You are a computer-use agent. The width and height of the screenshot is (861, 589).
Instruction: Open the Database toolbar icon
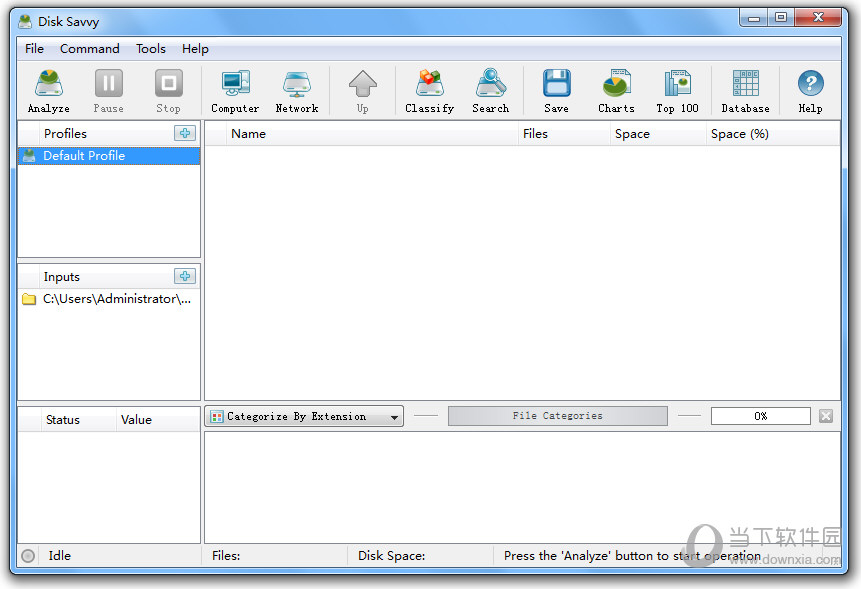point(745,90)
